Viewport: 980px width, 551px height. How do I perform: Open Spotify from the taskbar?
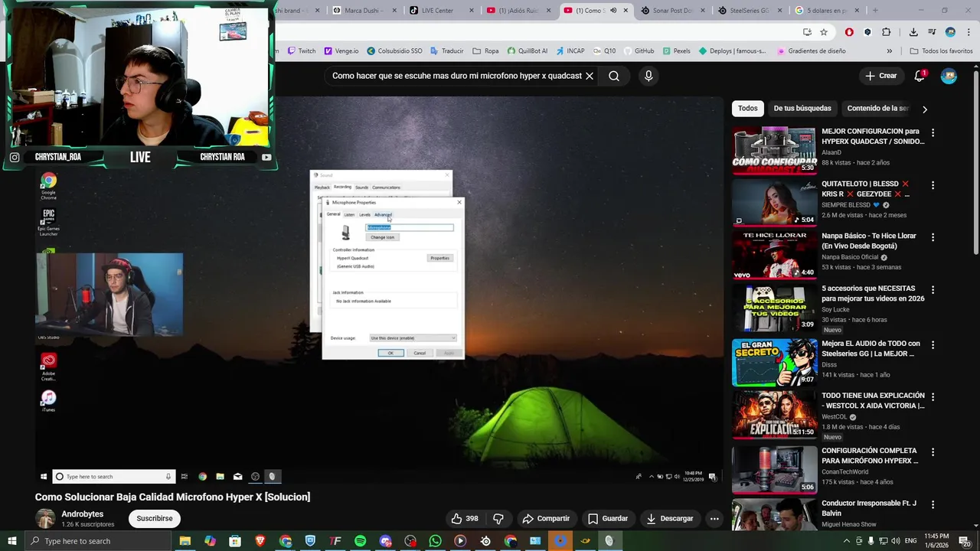pyautogui.click(x=360, y=541)
